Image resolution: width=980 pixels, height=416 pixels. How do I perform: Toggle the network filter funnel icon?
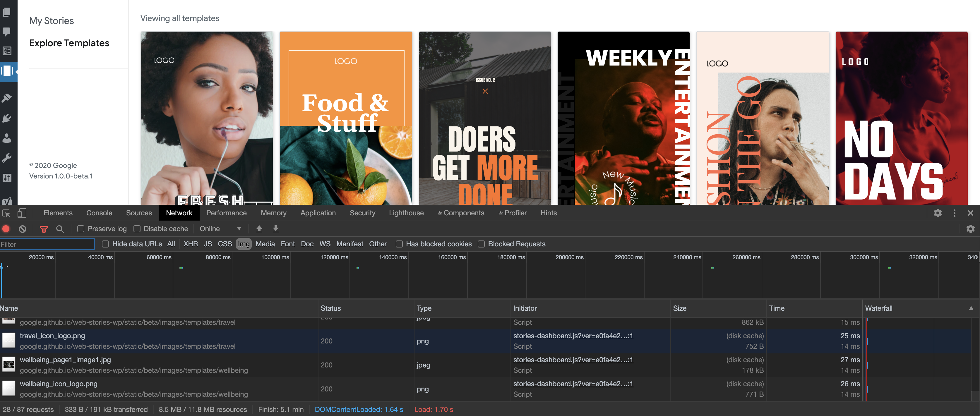[44, 229]
